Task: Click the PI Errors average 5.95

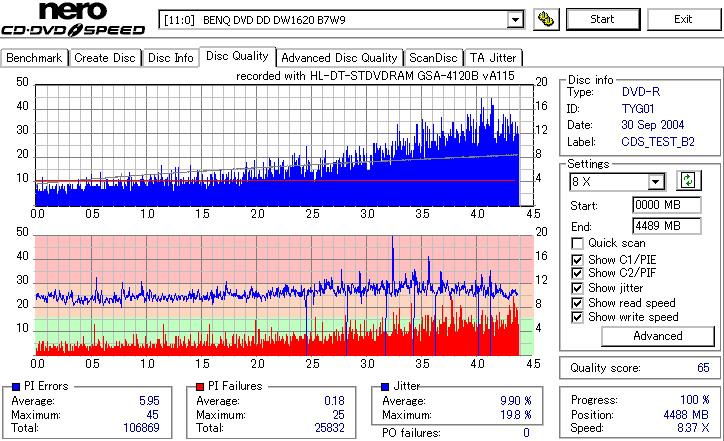Action: 149,401
